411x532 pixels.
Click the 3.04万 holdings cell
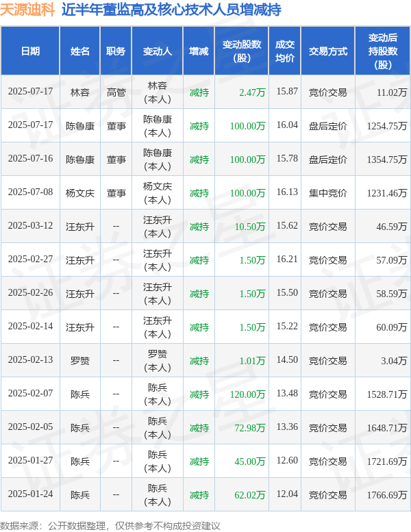pos(394,361)
